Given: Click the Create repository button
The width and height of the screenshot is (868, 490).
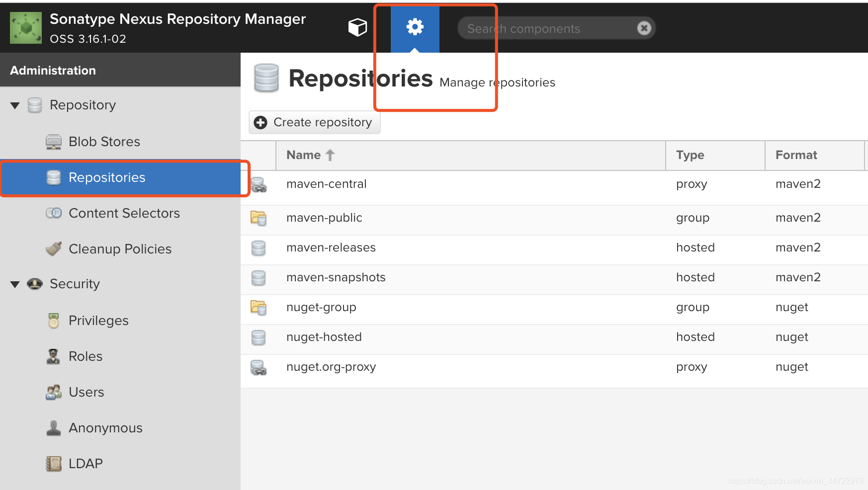Looking at the screenshot, I should 315,122.
